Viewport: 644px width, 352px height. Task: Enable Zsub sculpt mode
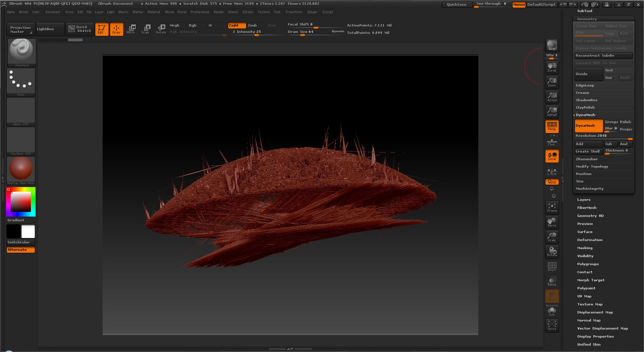(256, 25)
